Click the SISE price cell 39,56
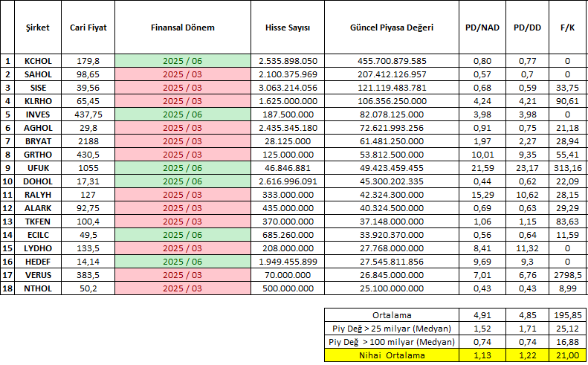 88,87
